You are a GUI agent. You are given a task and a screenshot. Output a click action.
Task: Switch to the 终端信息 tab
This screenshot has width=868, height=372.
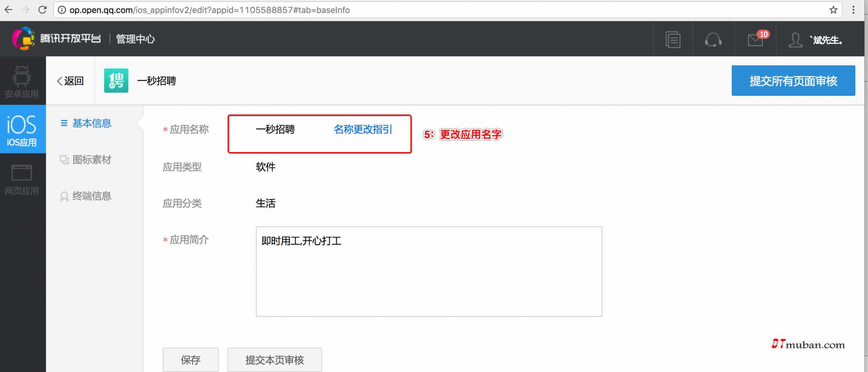91,196
